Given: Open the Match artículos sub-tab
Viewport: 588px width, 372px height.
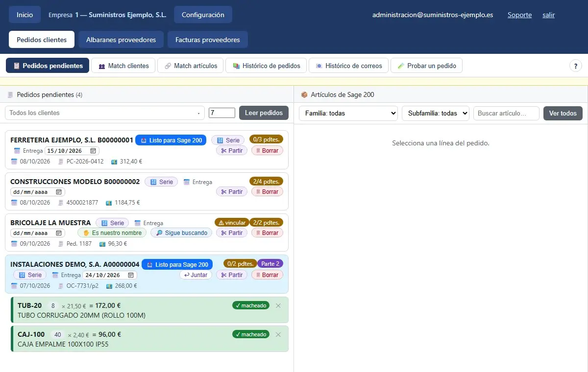Looking at the screenshot, I should 191,66.
